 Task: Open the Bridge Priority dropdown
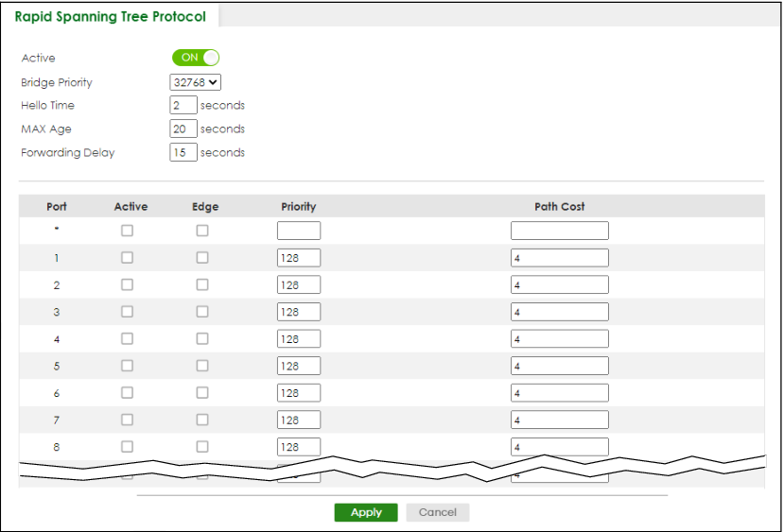click(x=195, y=82)
